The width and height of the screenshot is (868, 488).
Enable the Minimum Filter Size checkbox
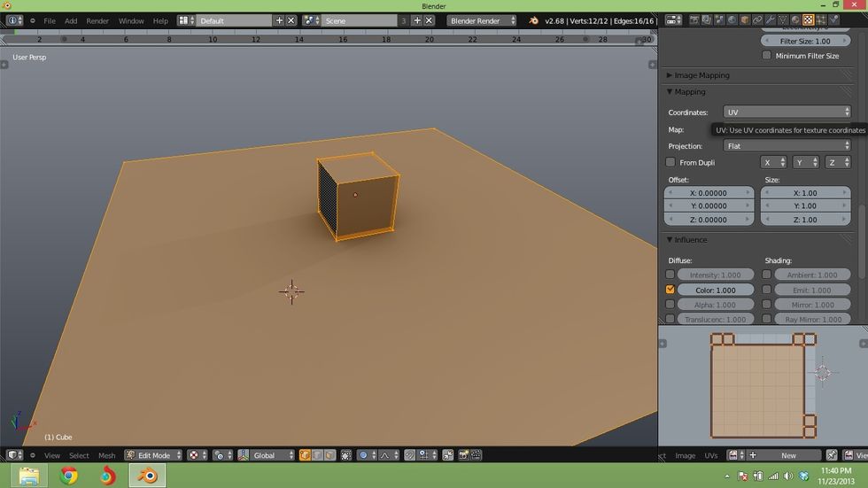(767, 56)
